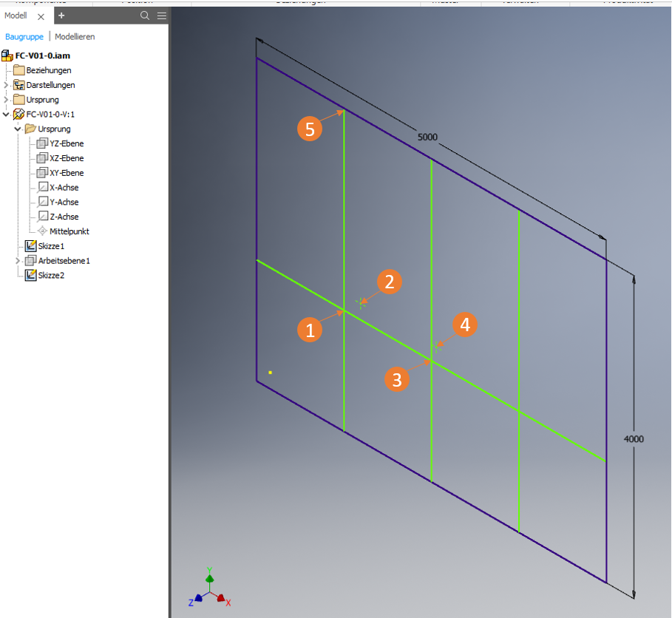Expand the Darstellungen node
This screenshot has width=672, height=618.
(x=6, y=85)
